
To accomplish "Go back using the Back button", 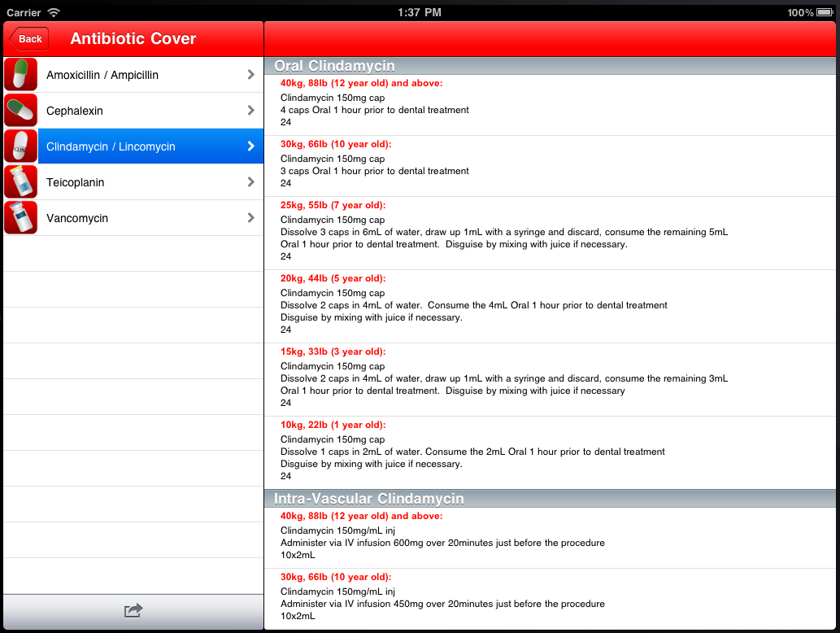I will click(29, 38).
